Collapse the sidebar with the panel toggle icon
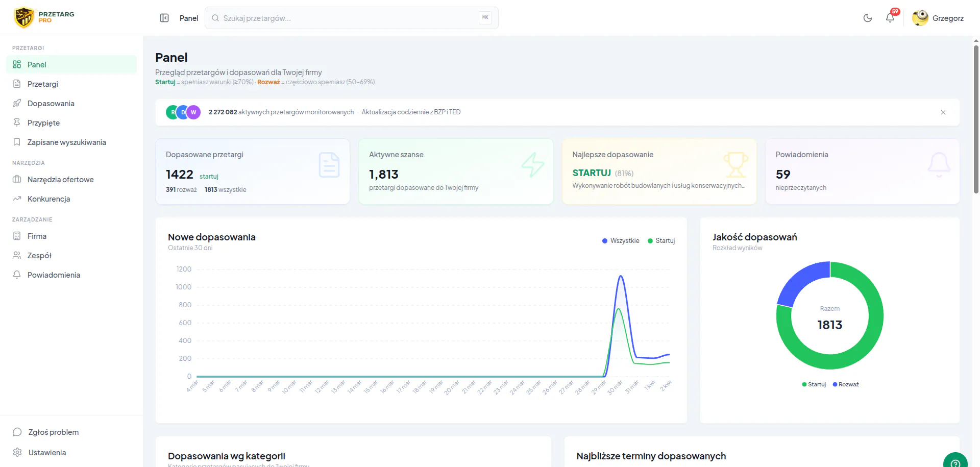The width and height of the screenshot is (980, 467). [x=164, y=18]
